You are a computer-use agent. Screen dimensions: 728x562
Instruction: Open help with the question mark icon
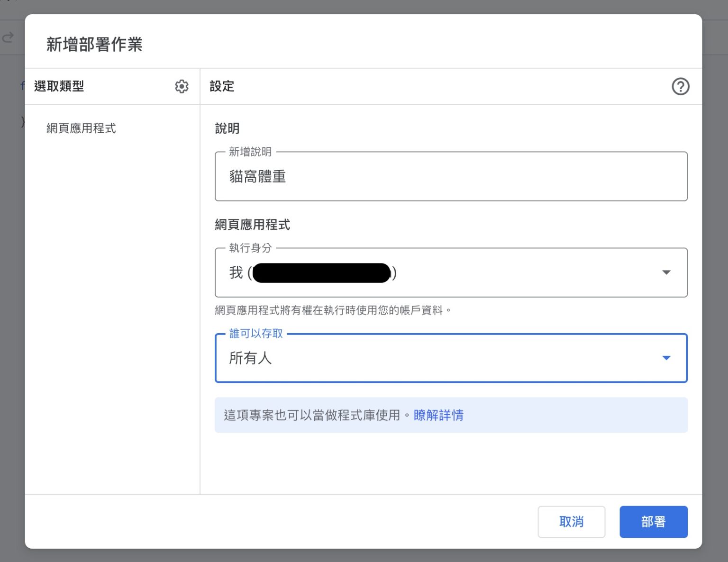pos(680,86)
